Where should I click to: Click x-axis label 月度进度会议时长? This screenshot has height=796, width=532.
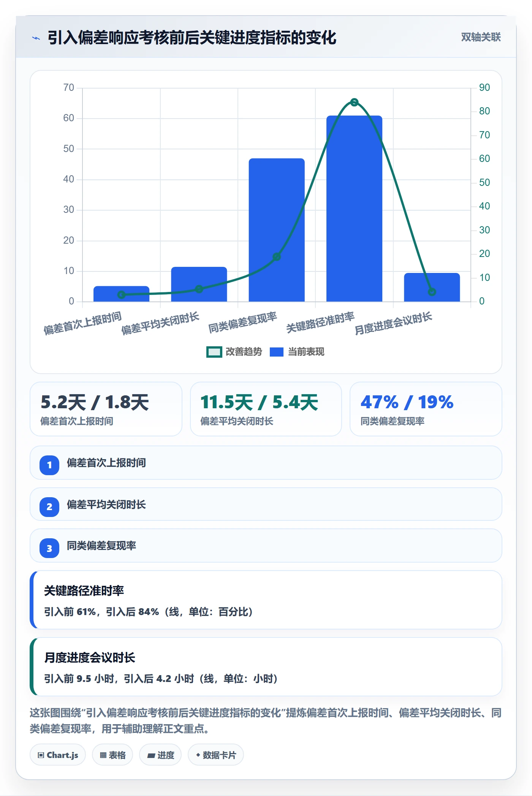[393, 323]
